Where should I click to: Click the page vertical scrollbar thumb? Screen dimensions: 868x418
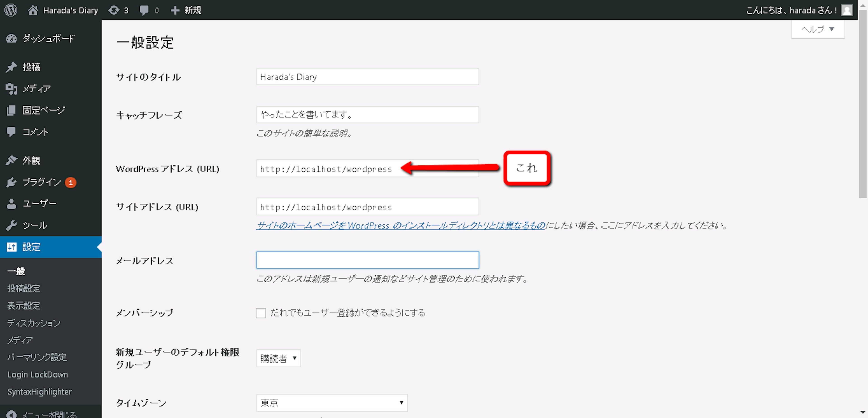[863, 104]
